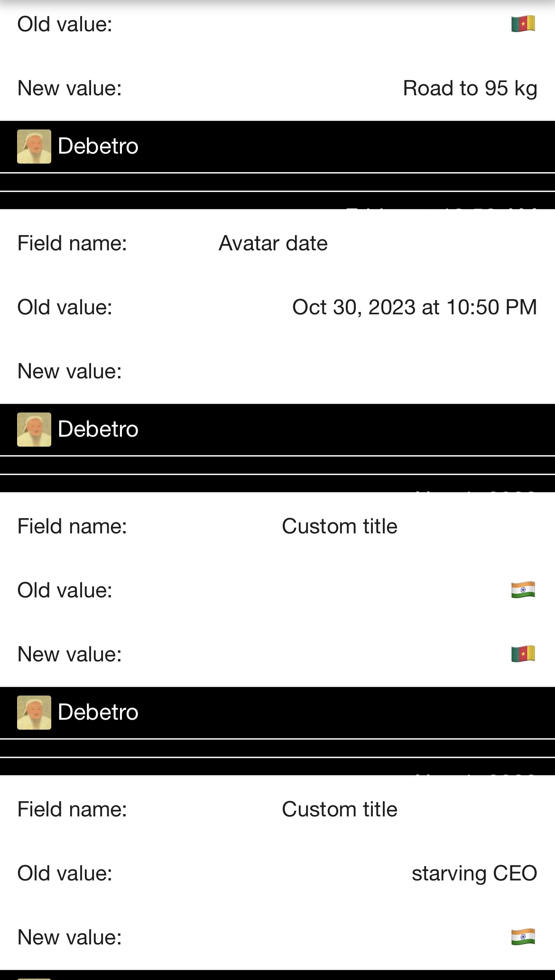Image resolution: width=555 pixels, height=980 pixels.
Task: Tap first Debetro avatar thumbnail
Action: coord(34,147)
